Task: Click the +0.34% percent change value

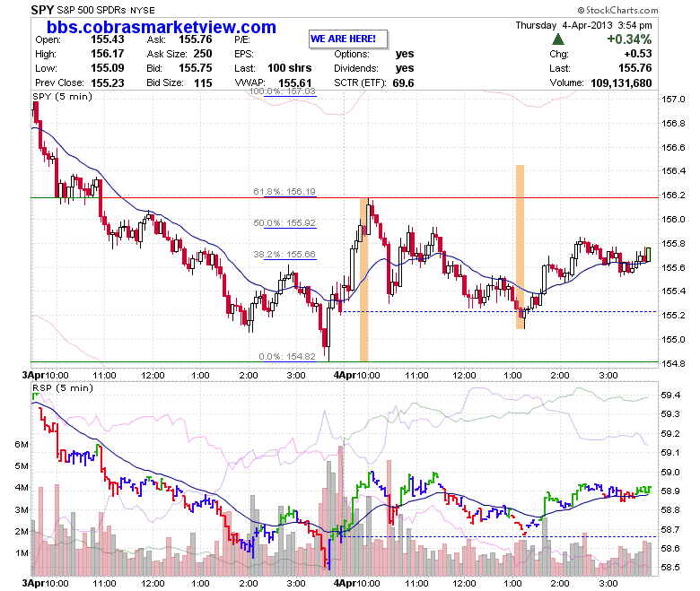Action: pyautogui.click(x=629, y=39)
